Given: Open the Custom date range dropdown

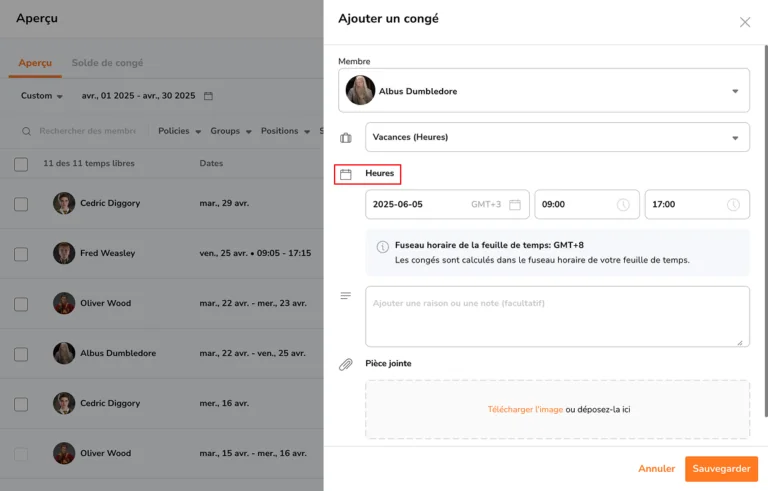Looking at the screenshot, I should click(42, 96).
